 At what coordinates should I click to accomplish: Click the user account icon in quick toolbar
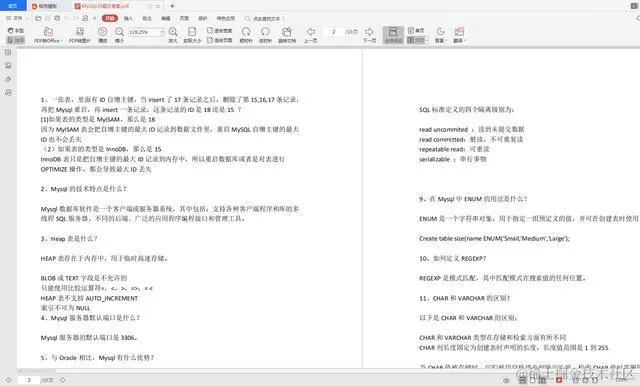[x=85, y=18]
